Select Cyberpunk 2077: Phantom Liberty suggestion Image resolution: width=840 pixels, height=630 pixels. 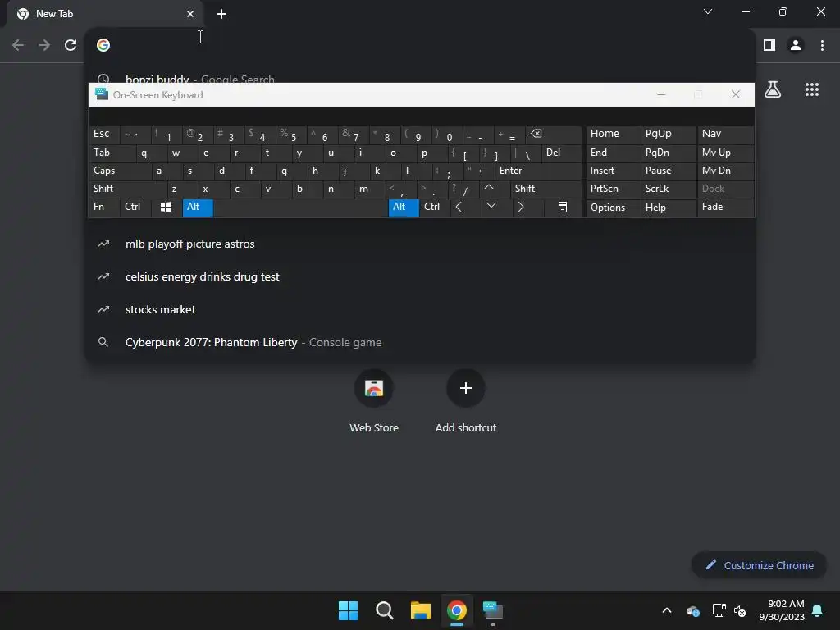coord(420,342)
